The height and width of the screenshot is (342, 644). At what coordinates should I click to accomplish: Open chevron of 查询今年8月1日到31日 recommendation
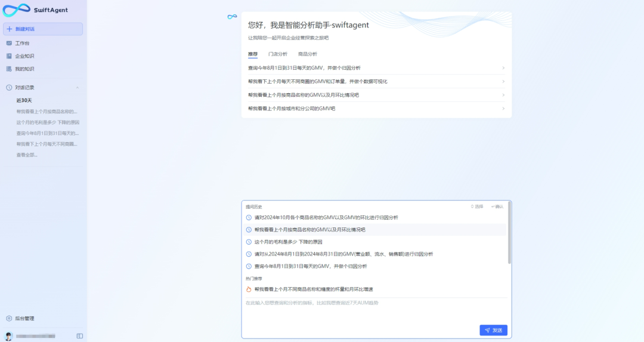pyautogui.click(x=503, y=68)
